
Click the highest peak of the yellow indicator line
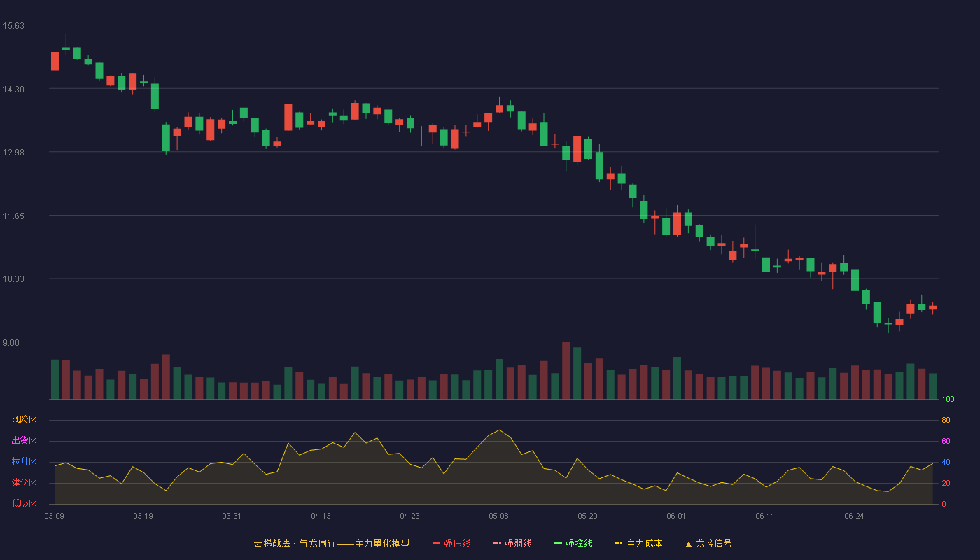[x=499, y=430]
